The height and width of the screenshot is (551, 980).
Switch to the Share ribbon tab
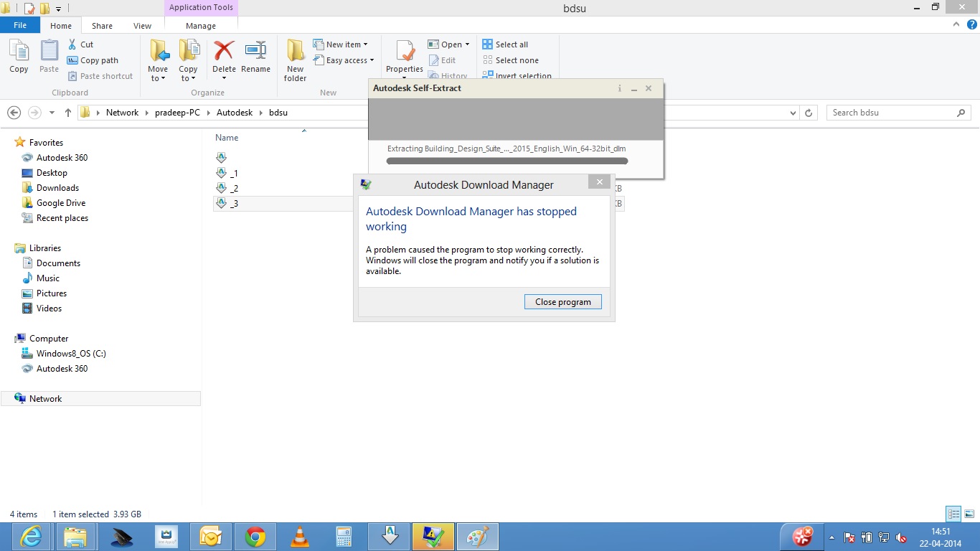(x=102, y=26)
